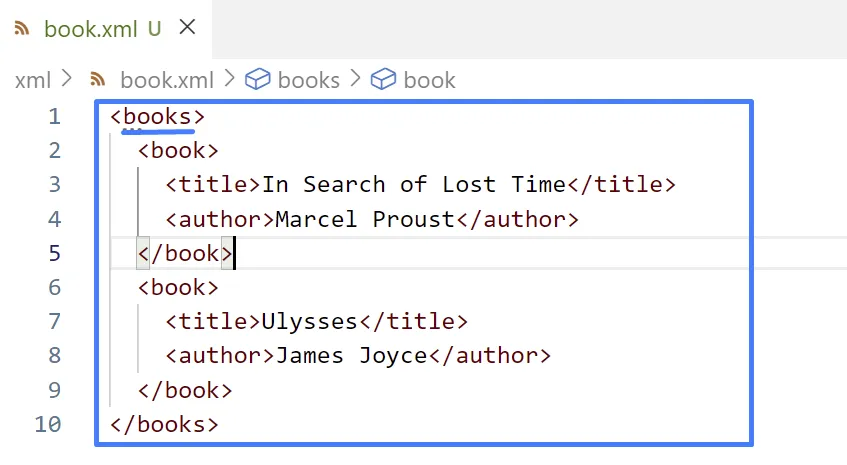Click line number 1 in the gutter

pos(54,117)
